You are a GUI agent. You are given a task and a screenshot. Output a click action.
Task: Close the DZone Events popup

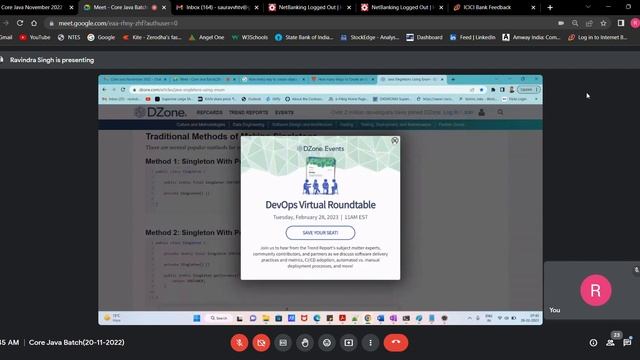tap(395, 140)
